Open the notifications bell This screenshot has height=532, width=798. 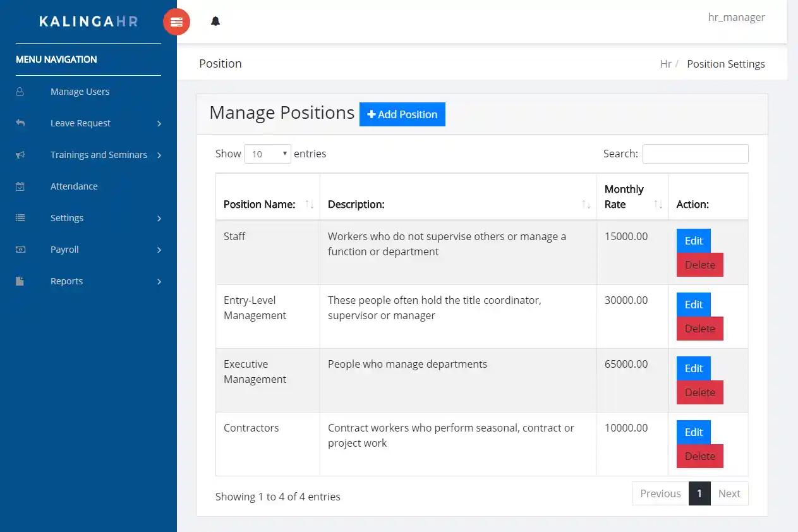coord(215,21)
